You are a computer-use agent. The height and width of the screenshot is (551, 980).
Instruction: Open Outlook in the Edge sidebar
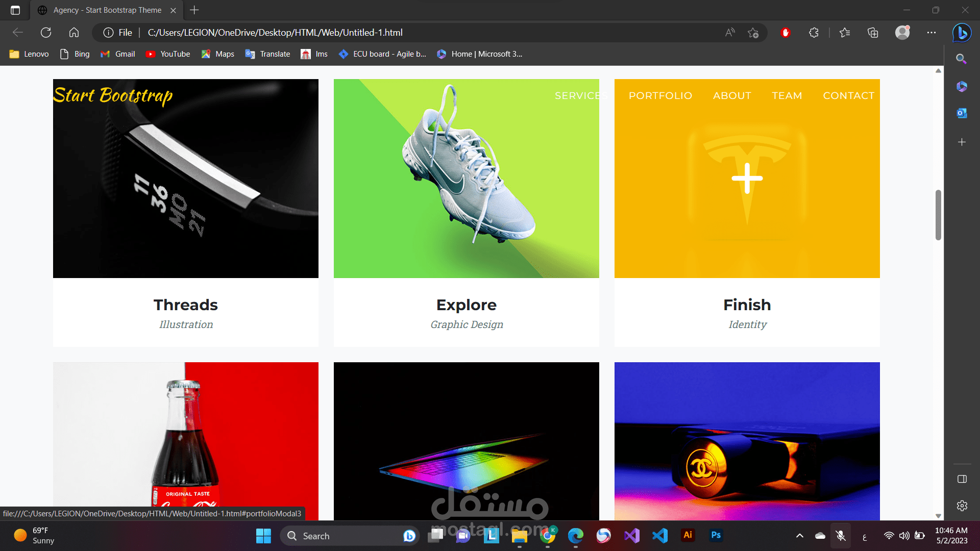[962, 113]
